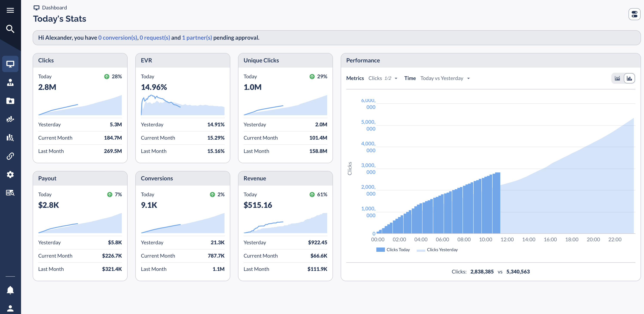
Task: Open settings via the gear icon
Action: click(10, 174)
